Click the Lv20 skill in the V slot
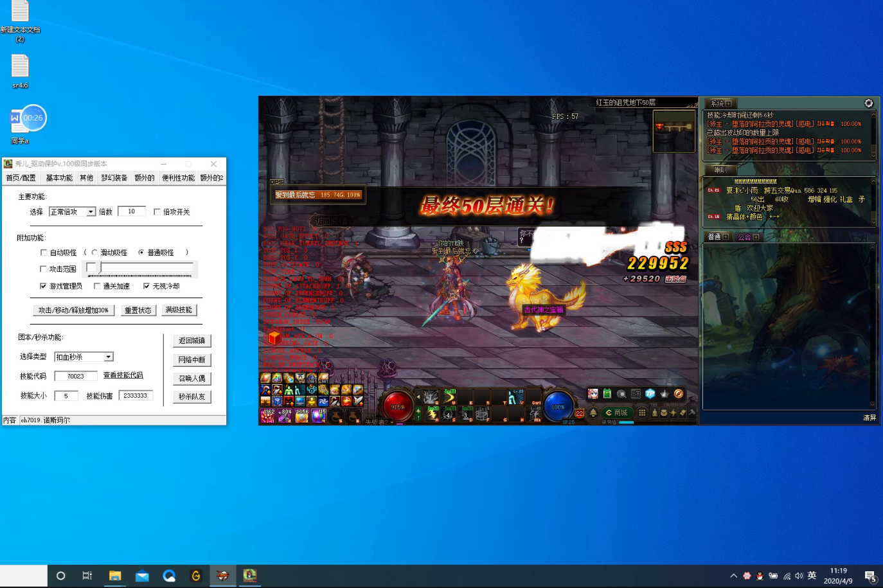883x588 pixels. point(516,396)
